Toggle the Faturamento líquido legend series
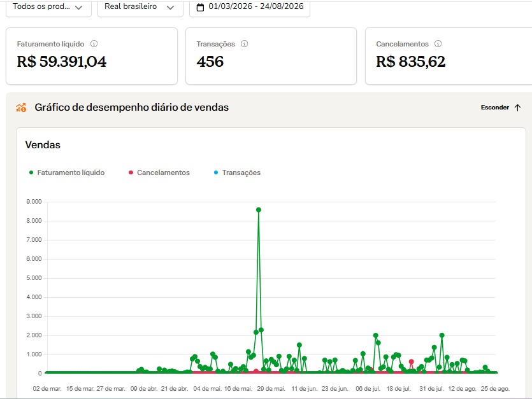Viewport: 532px width, 399px height. (x=67, y=172)
